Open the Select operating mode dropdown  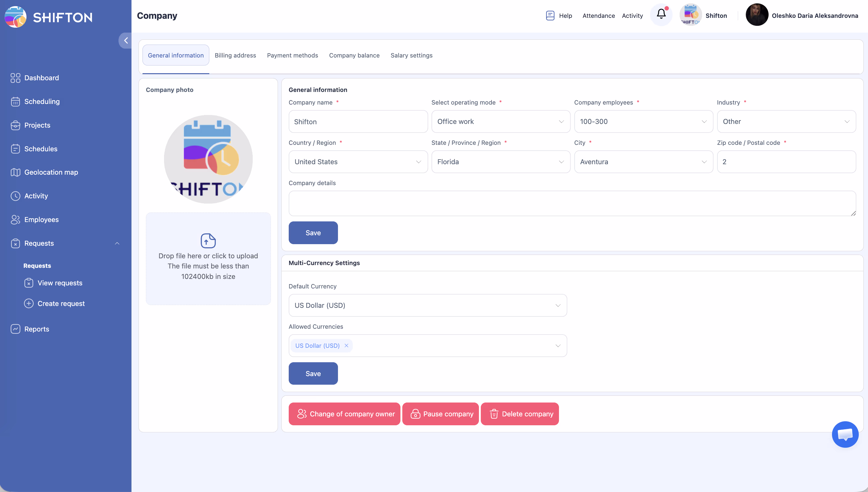[500, 121]
